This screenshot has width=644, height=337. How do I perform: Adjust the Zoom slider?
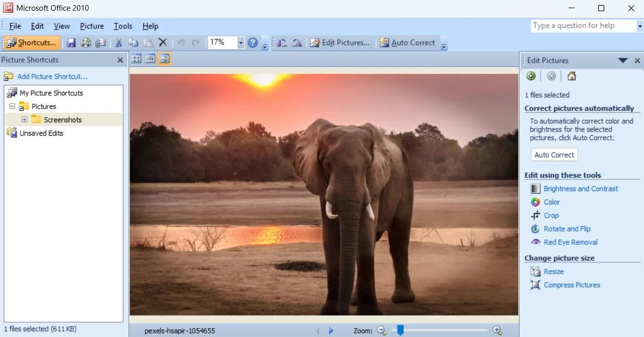[399, 330]
